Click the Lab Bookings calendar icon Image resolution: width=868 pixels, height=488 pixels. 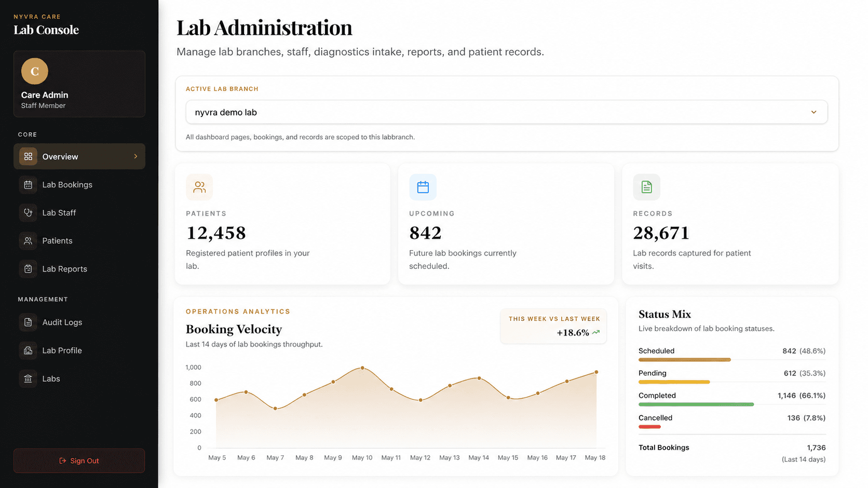pos(28,184)
